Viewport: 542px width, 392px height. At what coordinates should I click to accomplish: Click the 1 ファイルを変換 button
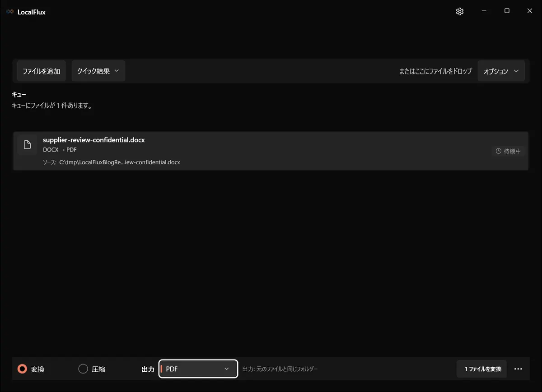[482, 369]
